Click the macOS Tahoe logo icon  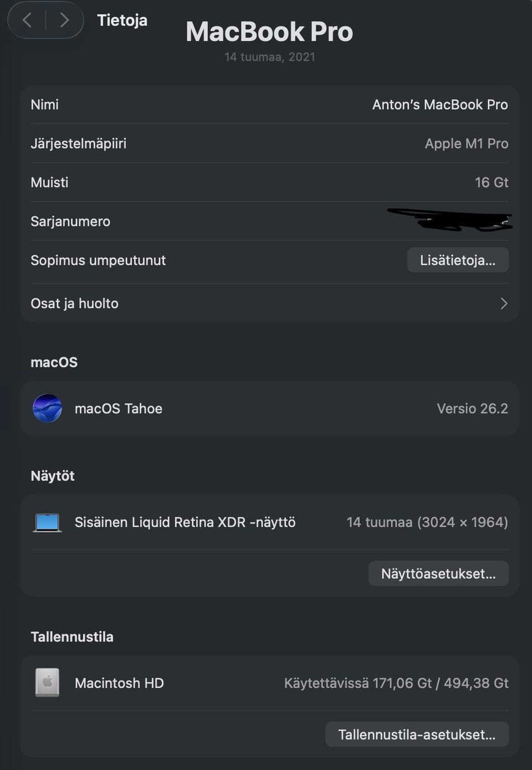(x=47, y=409)
